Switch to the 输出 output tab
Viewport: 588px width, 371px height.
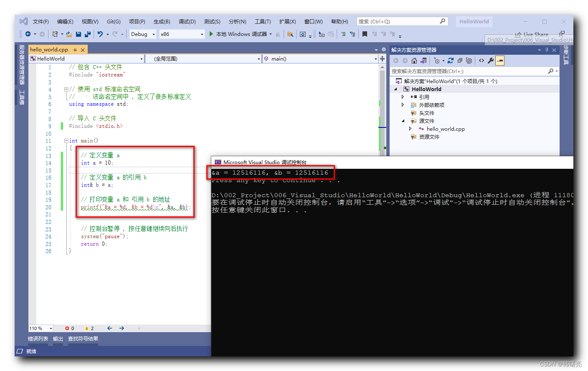[x=58, y=339]
